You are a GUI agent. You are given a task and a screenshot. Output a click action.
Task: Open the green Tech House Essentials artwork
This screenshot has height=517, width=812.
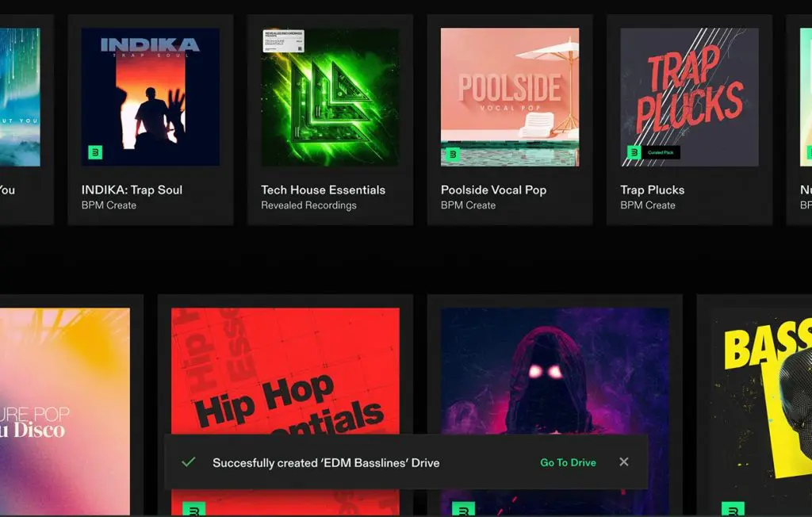[330, 97]
